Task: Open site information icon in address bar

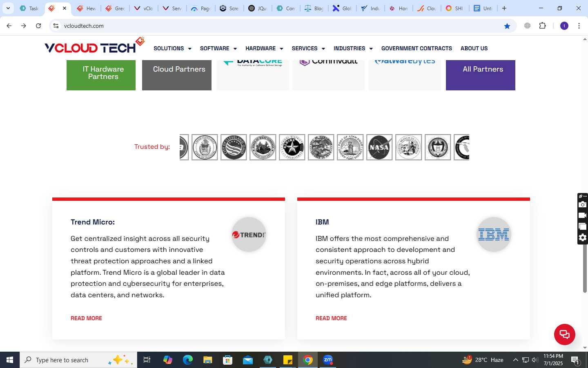Action: pyautogui.click(x=56, y=26)
